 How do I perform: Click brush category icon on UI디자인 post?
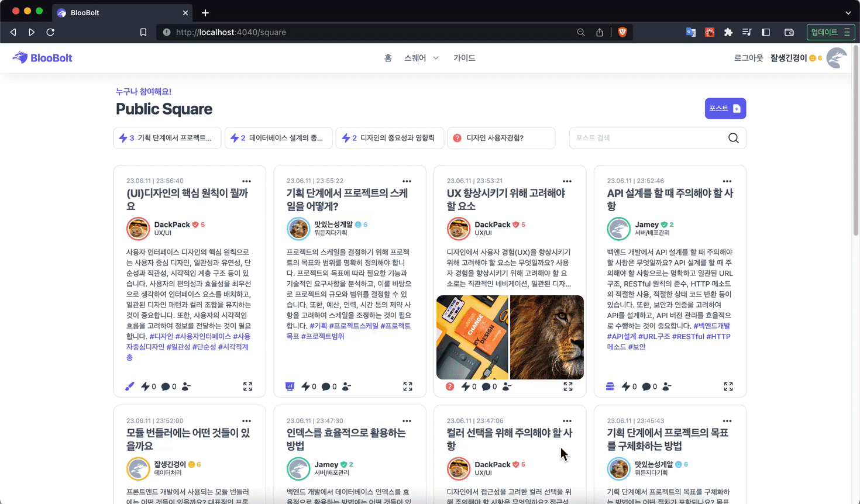pyautogui.click(x=130, y=386)
